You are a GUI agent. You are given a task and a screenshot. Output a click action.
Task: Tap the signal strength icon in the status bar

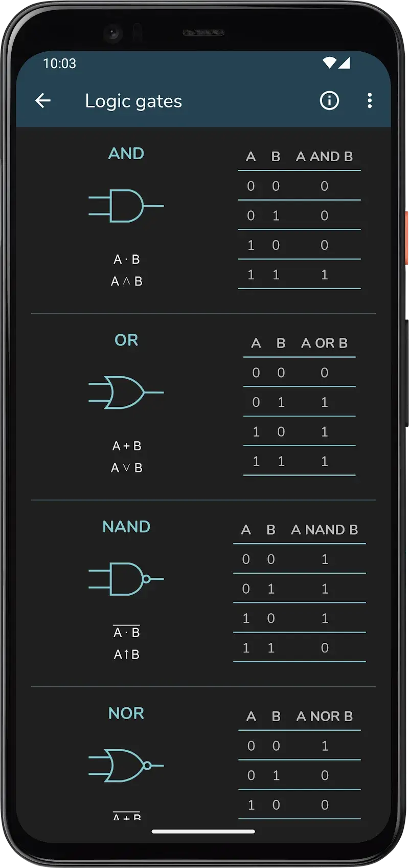345,63
